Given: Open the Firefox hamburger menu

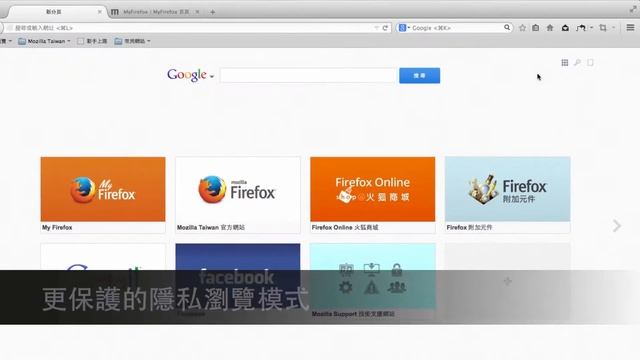Looking at the screenshot, I should pyautogui.click(x=630, y=27).
